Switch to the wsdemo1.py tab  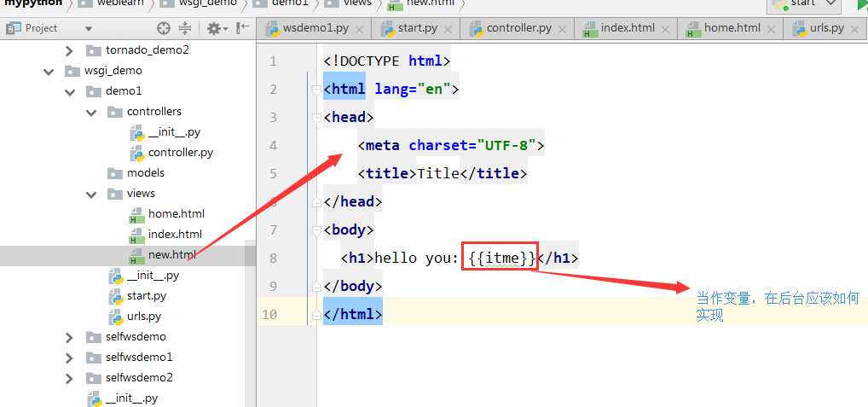[315, 28]
